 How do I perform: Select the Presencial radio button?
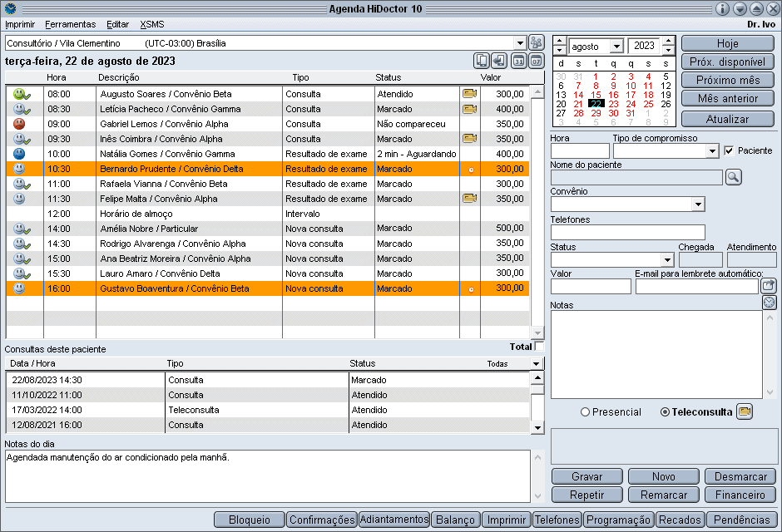click(x=586, y=411)
